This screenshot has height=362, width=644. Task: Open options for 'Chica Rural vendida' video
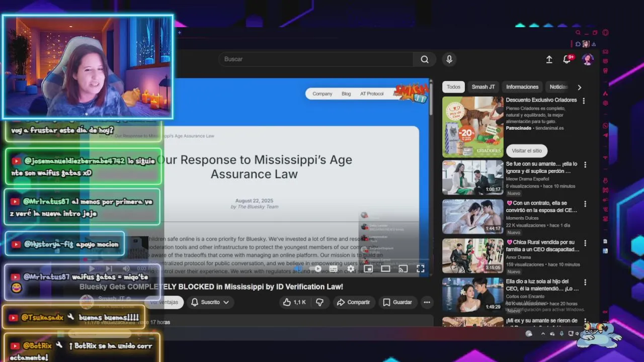point(585,243)
